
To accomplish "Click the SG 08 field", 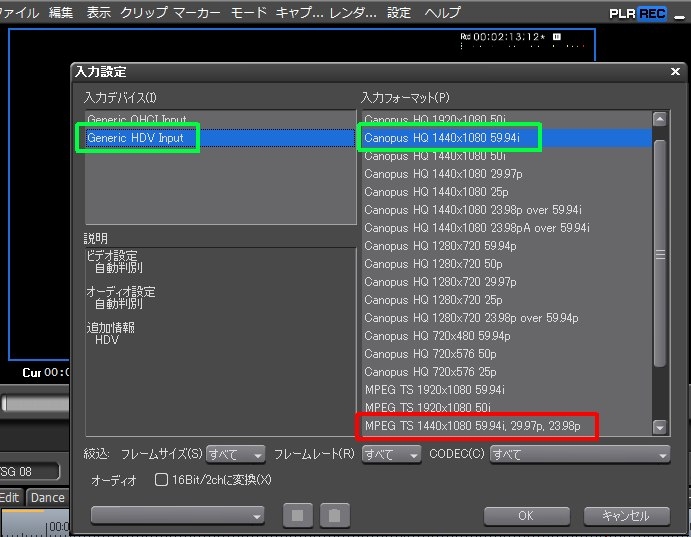I will point(29,471).
